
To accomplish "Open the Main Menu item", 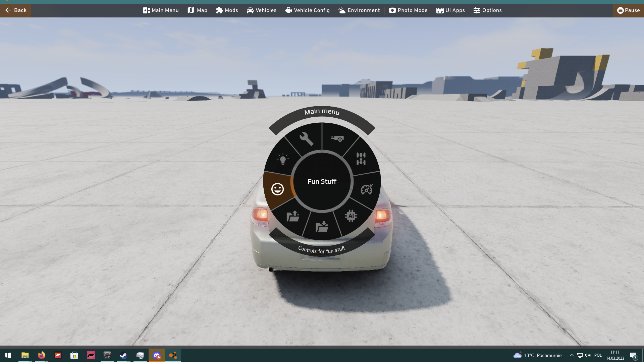I will [161, 10].
